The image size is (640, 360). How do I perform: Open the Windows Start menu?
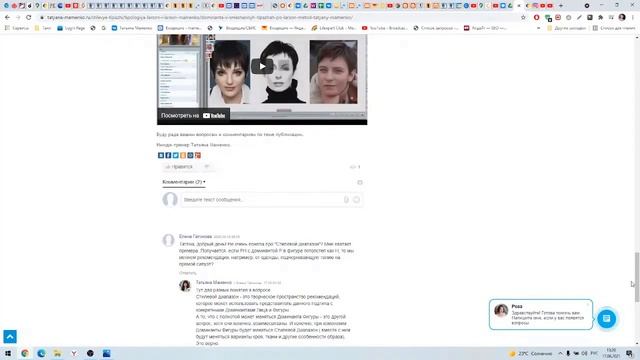tap(8, 353)
